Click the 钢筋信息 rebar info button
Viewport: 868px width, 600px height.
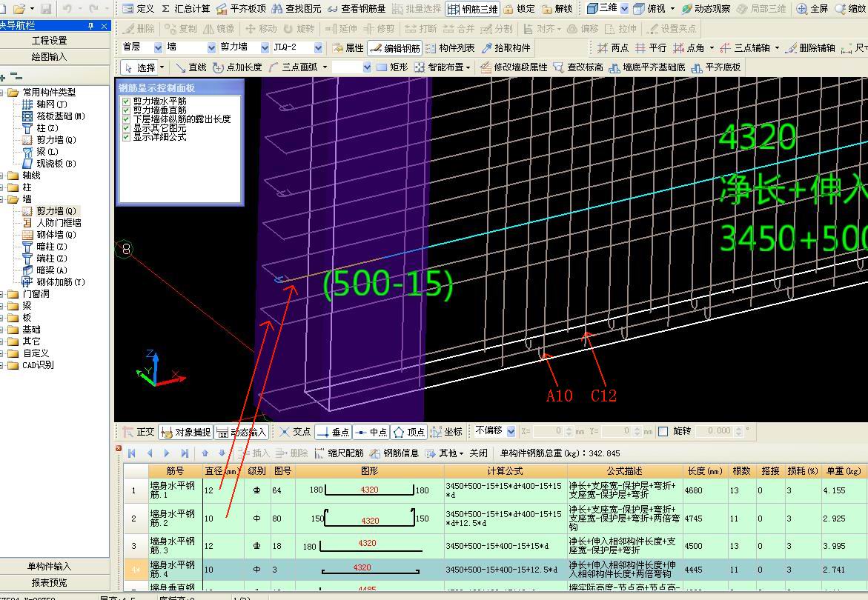394,453
